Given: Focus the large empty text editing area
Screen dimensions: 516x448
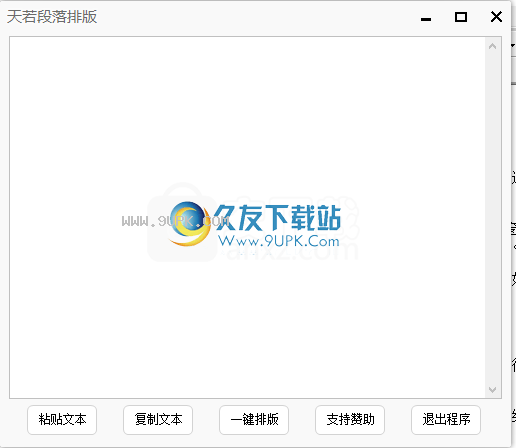Looking at the screenshot, I should 247,217.
